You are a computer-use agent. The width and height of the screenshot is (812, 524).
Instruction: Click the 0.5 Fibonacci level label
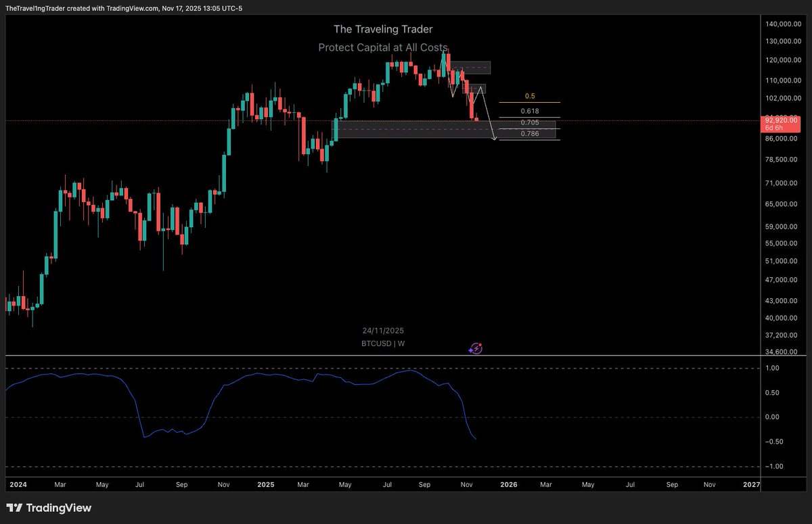pos(530,96)
